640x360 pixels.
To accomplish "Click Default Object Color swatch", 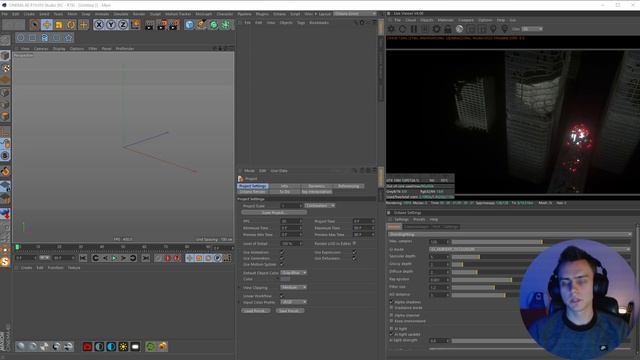I will (285, 279).
